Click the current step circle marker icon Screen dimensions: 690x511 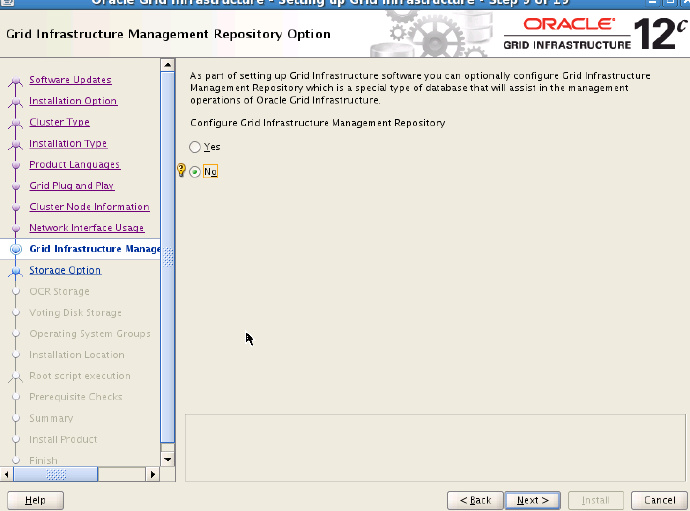pos(16,249)
